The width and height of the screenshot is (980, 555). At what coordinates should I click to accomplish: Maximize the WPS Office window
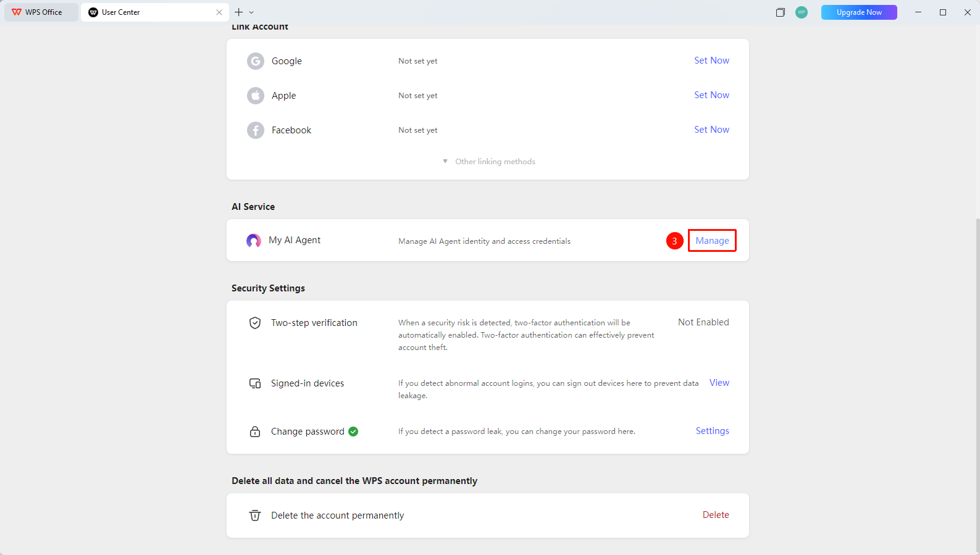(x=943, y=12)
